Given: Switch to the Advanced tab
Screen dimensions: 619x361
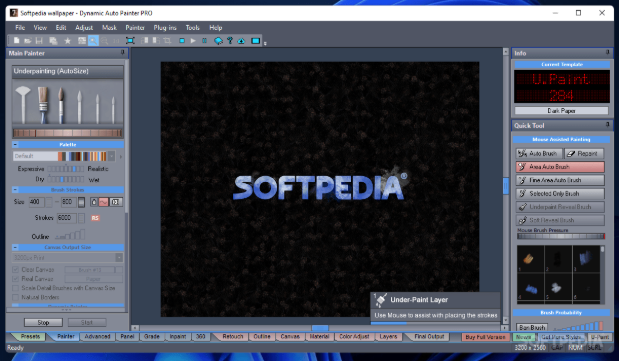Looking at the screenshot, I should pos(97,337).
